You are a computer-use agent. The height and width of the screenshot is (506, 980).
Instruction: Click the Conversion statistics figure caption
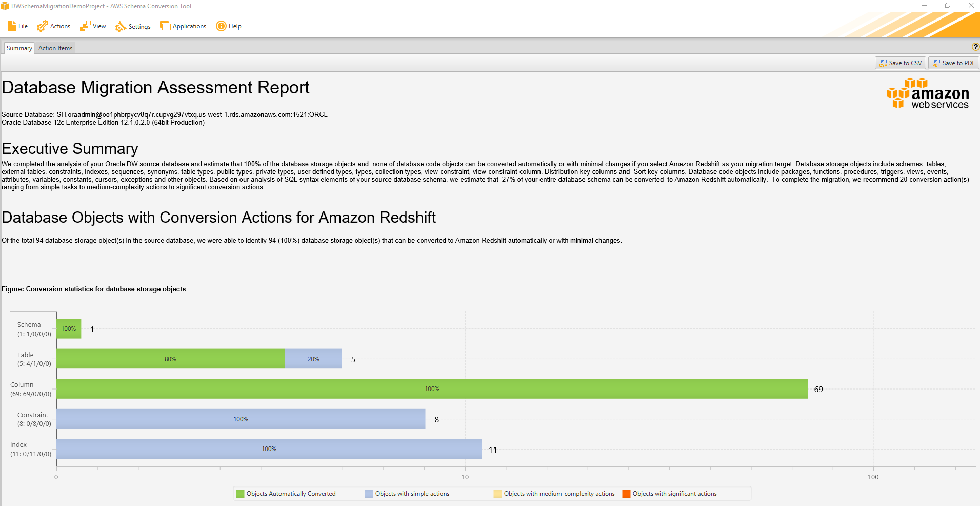pos(94,289)
